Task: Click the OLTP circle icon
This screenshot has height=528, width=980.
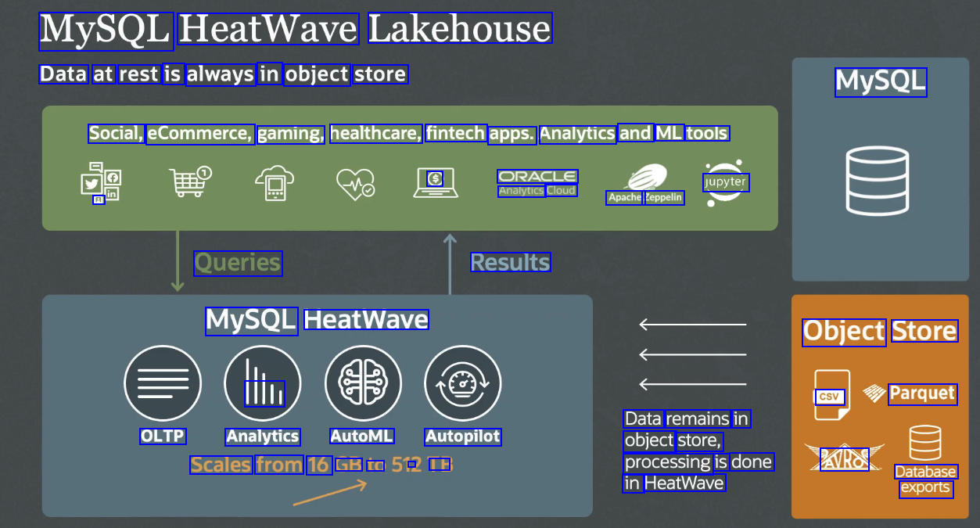Action: [x=163, y=384]
